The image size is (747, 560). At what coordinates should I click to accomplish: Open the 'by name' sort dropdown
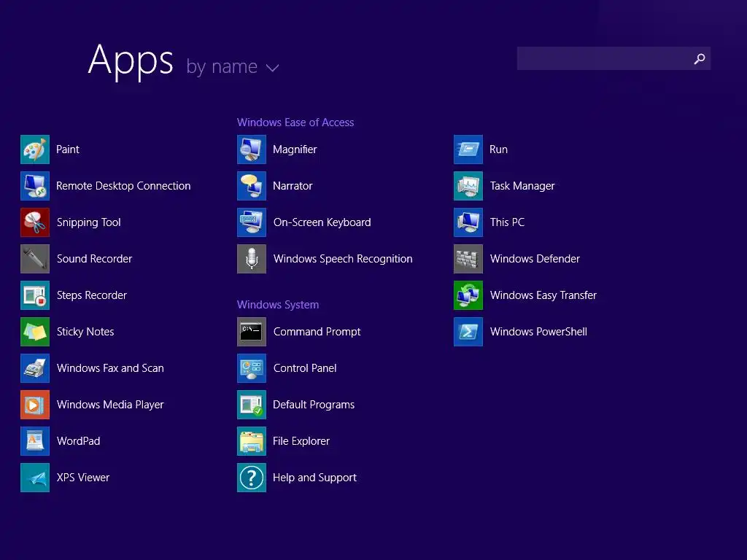pos(233,66)
